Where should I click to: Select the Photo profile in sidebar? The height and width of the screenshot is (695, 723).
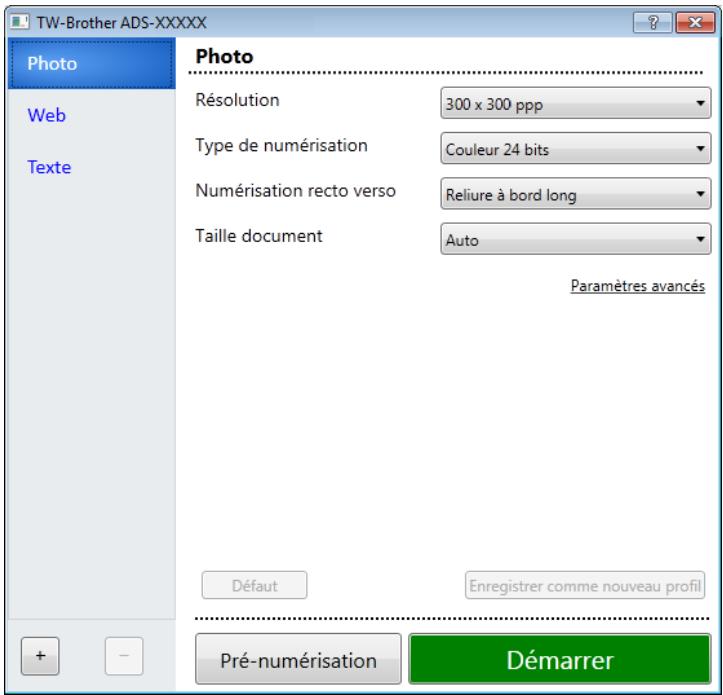pyautogui.click(x=92, y=64)
